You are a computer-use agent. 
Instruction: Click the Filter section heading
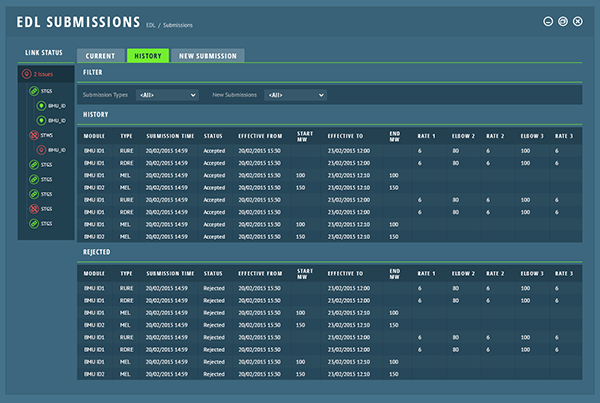click(x=93, y=72)
